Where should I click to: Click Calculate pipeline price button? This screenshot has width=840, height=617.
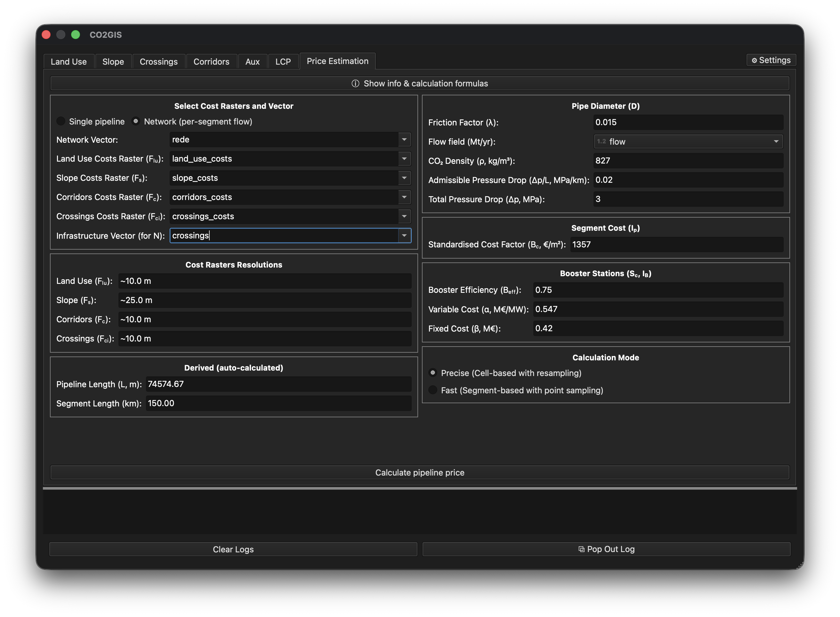pos(420,472)
